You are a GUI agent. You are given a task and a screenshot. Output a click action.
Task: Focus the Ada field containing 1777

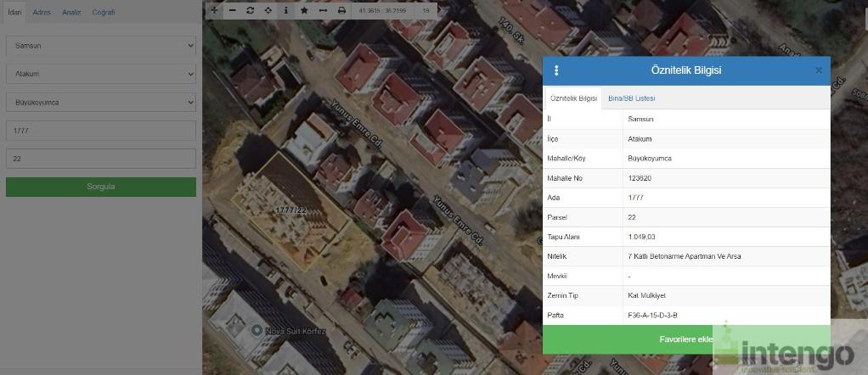click(x=101, y=131)
